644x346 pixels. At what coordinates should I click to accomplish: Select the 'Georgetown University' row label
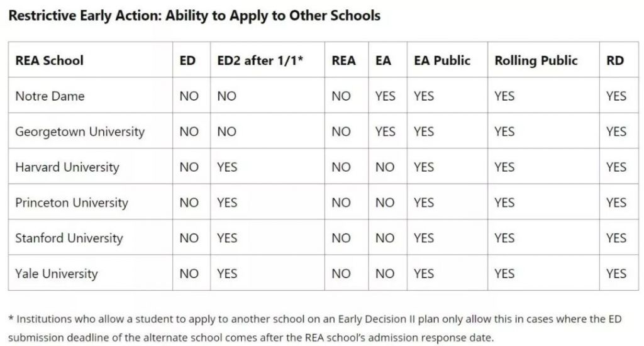[x=80, y=131]
